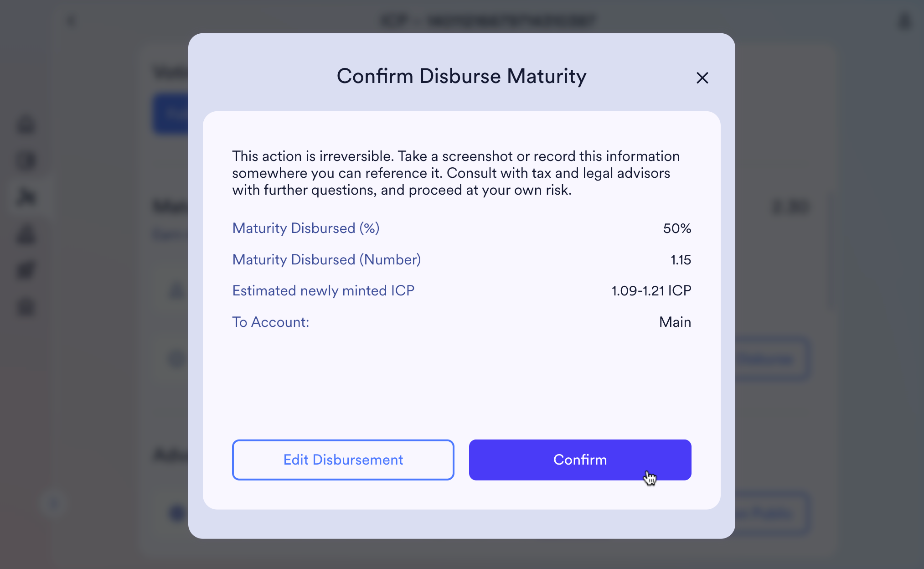Click the blurred blue link behind the dialog
This screenshot has width=924, height=569.
coord(170,235)
